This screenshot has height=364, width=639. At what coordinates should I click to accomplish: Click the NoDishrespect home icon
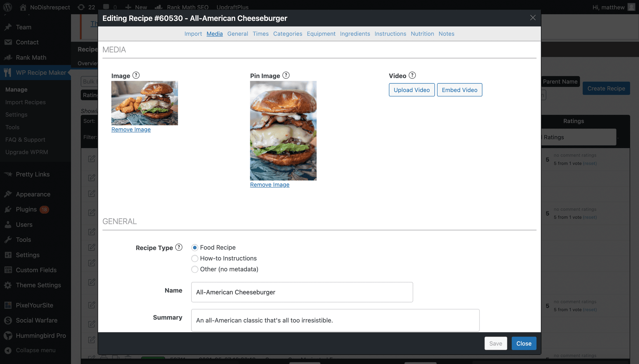23,7
